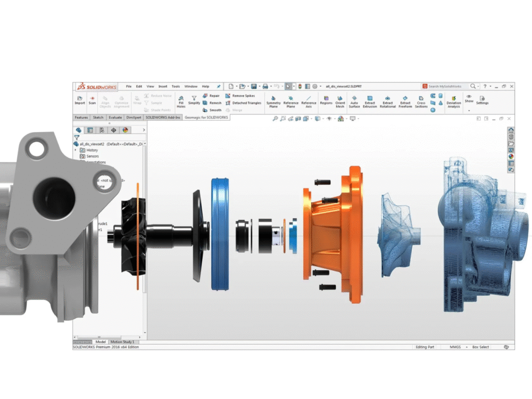The height and width of the screenshot is (399, 532).
Task: Choose the Repair mesh command
Action: coord(211,96)
